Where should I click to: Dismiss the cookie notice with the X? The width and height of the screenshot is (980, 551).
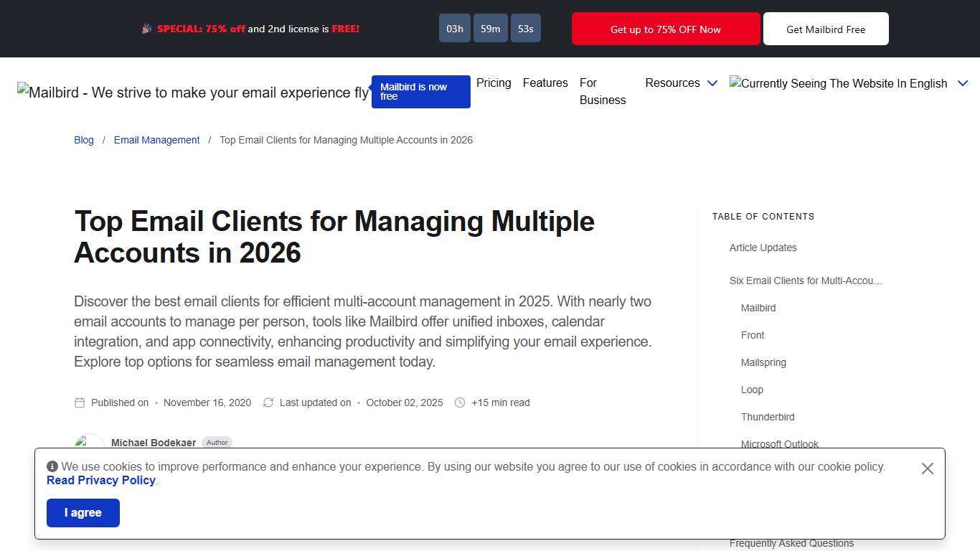[927, 468]
